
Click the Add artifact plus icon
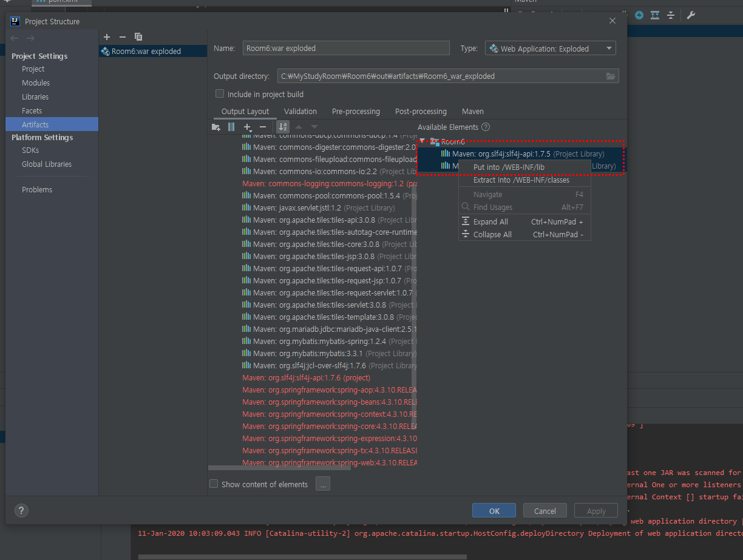(x=107, y=37)
